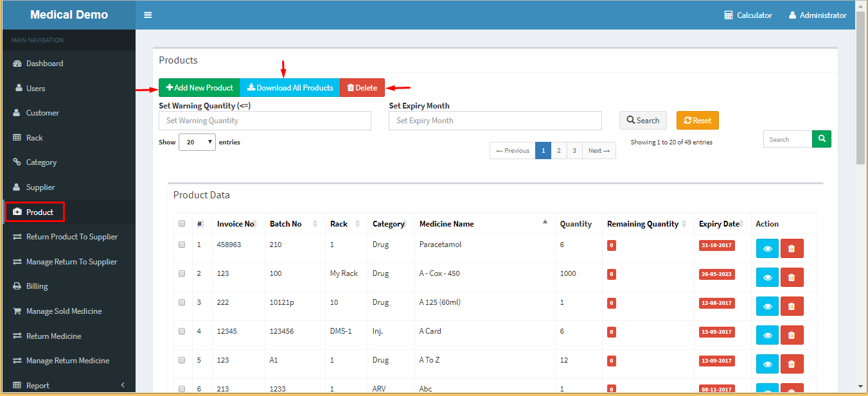
Task: Open Manage Return Medicine page
Action: pyautogui.click(x=69, y=361)
